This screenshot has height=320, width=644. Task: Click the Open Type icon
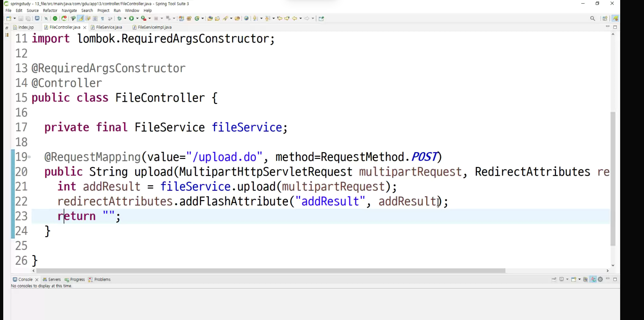[x=210, y=18]
